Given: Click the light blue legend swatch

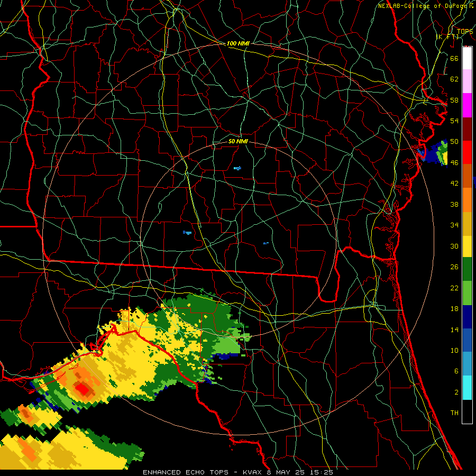Looking at the screenshot, I should 467,364.
